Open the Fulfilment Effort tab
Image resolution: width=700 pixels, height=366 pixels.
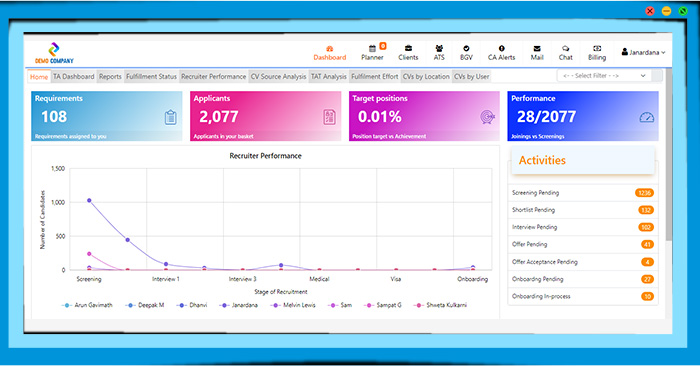click(x=375, y=76)
